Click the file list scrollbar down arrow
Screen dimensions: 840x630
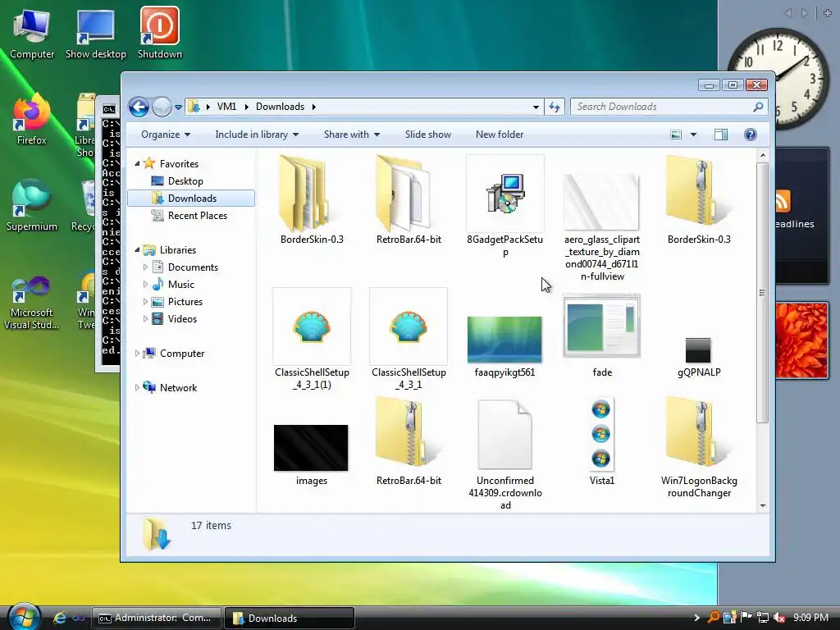763,505
